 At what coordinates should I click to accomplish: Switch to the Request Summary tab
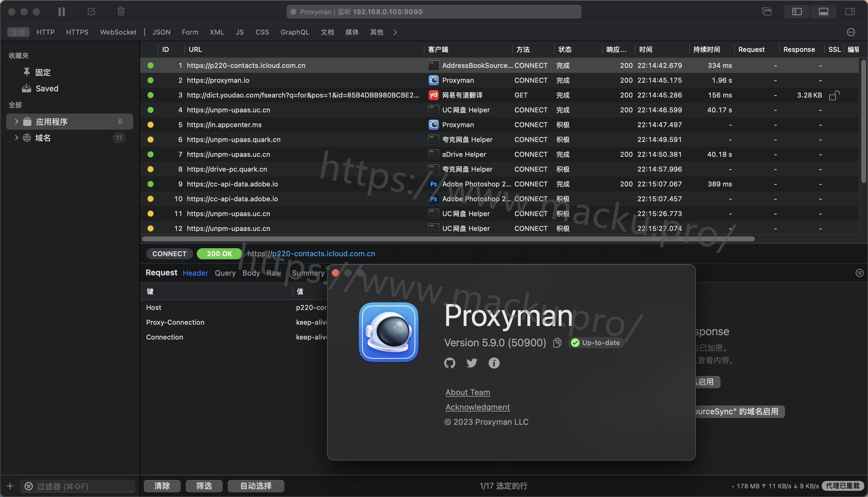[x=308, y=273]
